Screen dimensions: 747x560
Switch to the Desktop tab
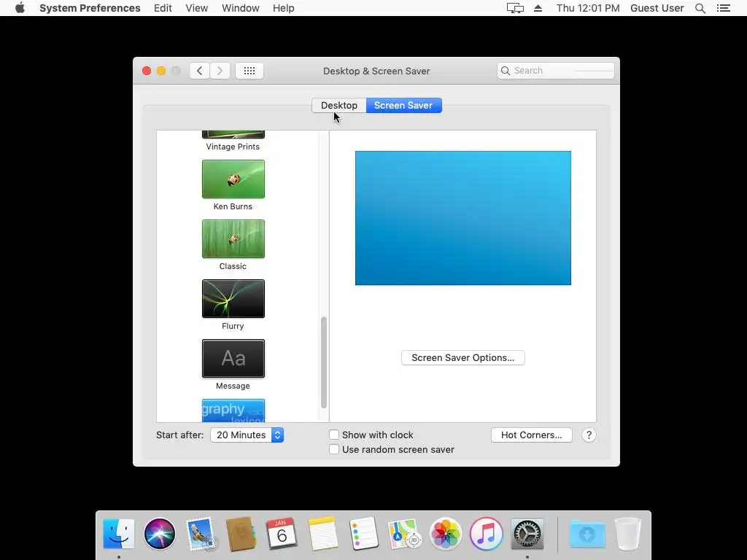[x=338, y=105]
